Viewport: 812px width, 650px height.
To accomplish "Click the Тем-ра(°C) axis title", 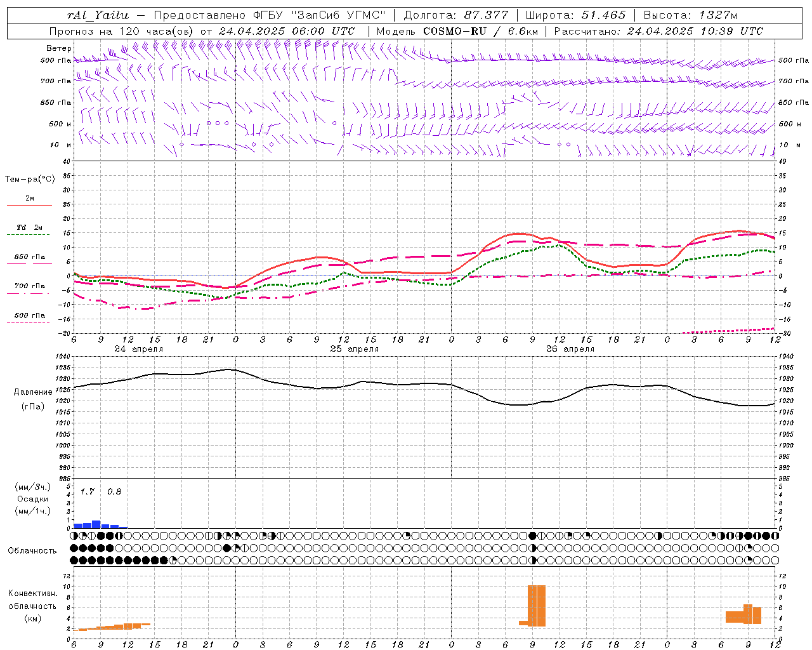I will click(30, 180).
